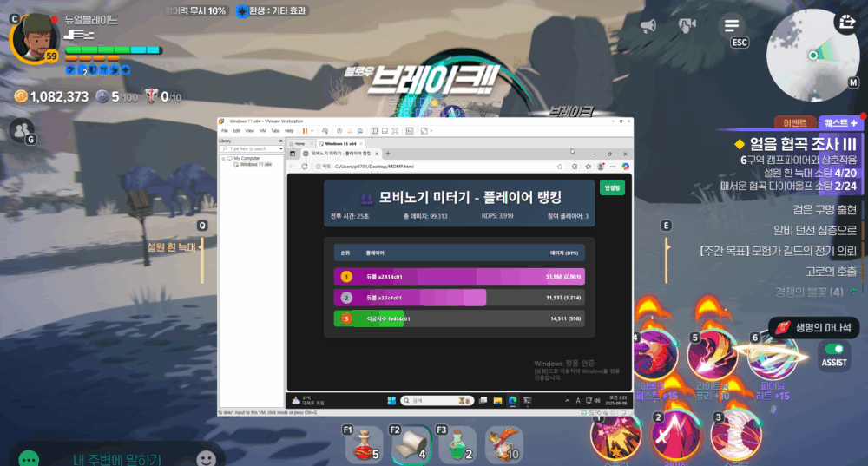
Task: Select the rank 3 석궁사수 row
Action: click(x=459, y=318)
